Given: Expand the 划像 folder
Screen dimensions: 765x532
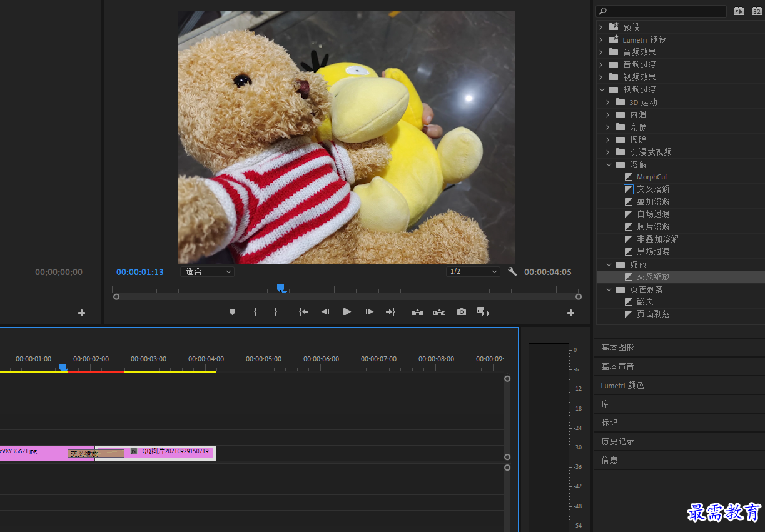Looking at the screenshot, I should [608, 127].
